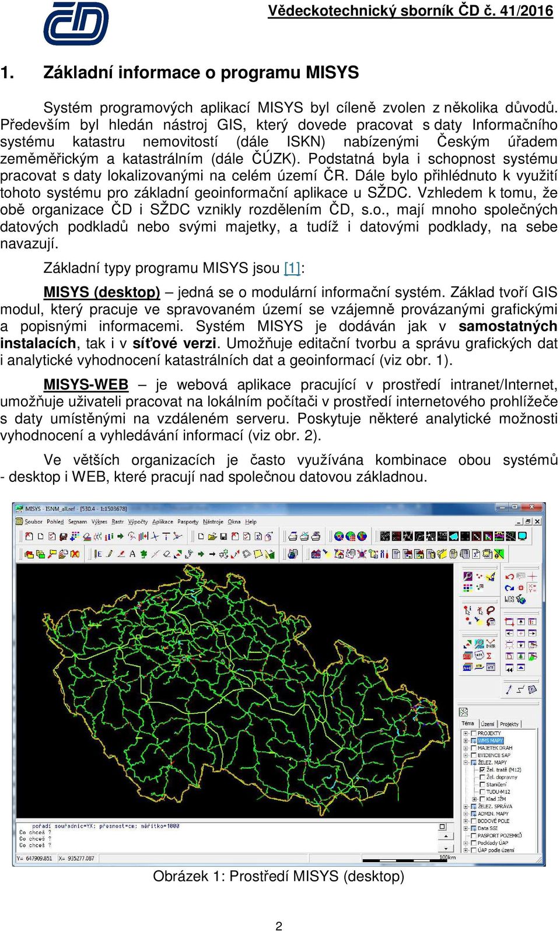The width and height of the screenshot is (560, 931).
Task: Toggle the BODOVÉ POLE checkbox
Action: (474, 821)
